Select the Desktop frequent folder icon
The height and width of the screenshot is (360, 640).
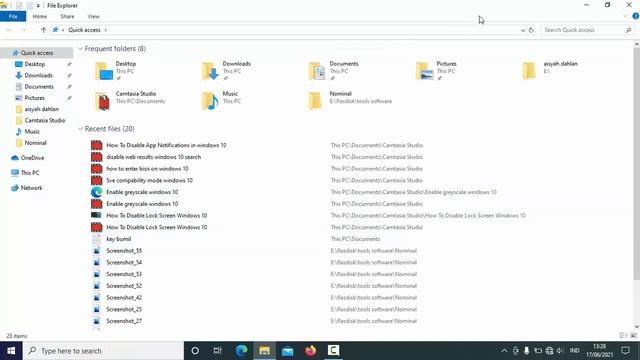click(104, 71)
